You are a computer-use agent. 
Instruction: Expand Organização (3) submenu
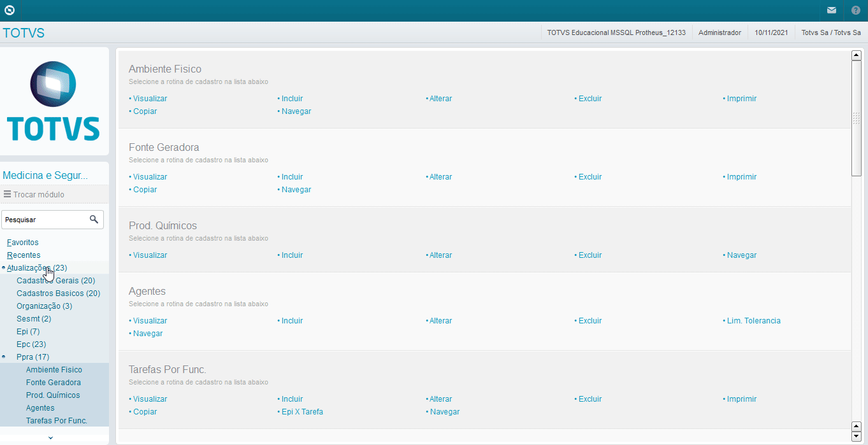click(45, 306)
